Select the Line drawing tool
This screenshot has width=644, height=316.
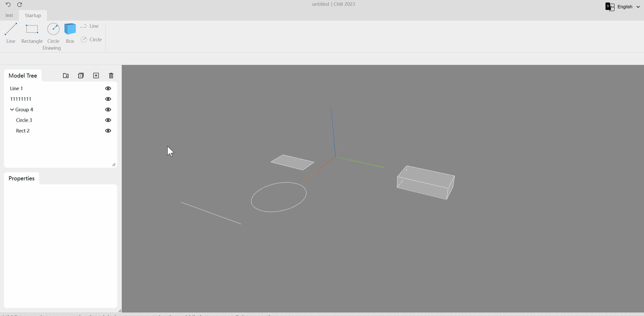click(11, 33)
